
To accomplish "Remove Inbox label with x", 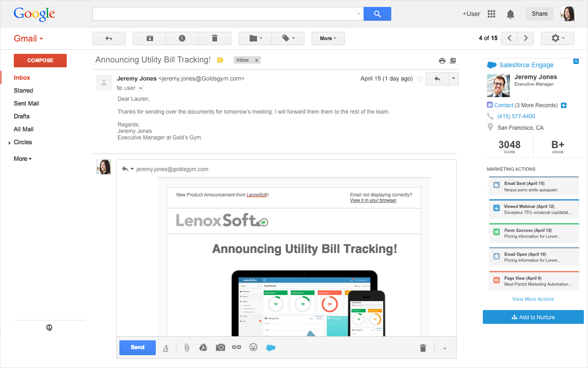I will 256,60.
